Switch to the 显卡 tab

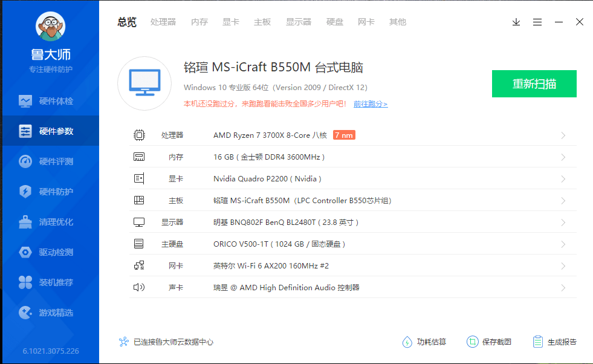coord(231,22)
